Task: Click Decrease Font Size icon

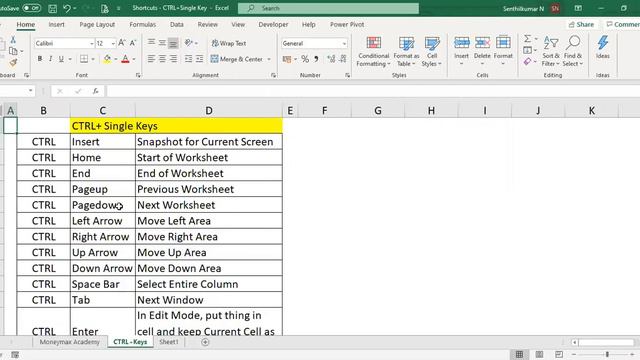Action: [x=133, y=43]
